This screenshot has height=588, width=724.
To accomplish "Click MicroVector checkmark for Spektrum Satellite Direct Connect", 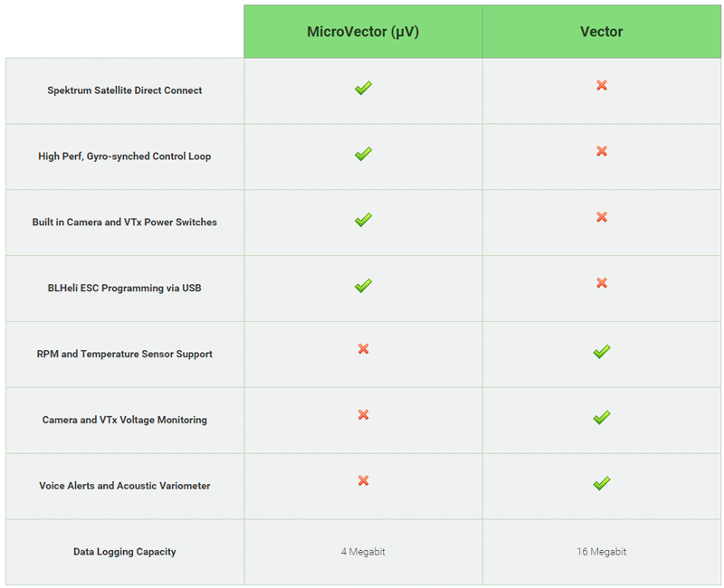I will [364, 88].
